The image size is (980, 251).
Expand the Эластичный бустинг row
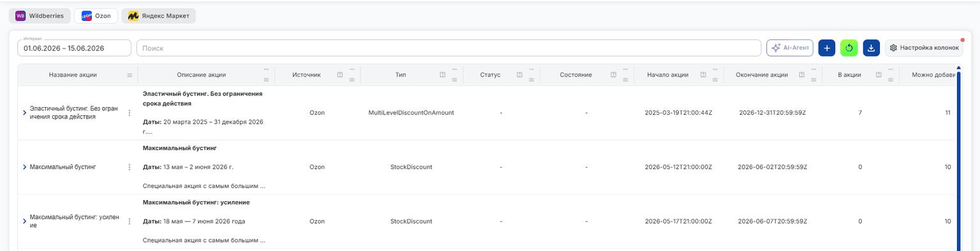coord(25,113)
